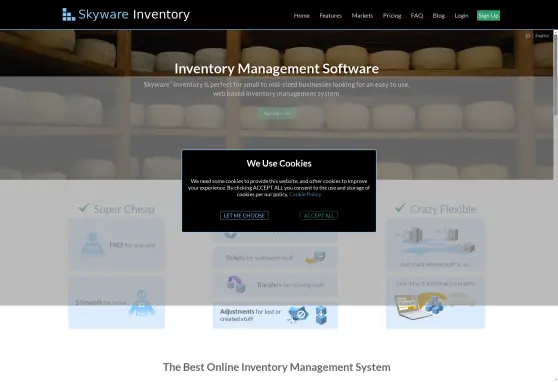Click the Super Cheap heading
Viewport: 558px width, 382px height.
pos(124,209)
